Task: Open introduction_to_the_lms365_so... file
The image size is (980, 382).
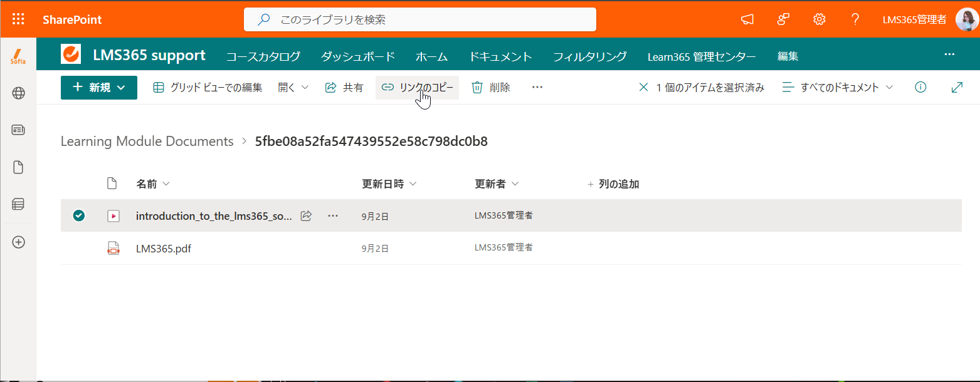Action: click(214, 216)
